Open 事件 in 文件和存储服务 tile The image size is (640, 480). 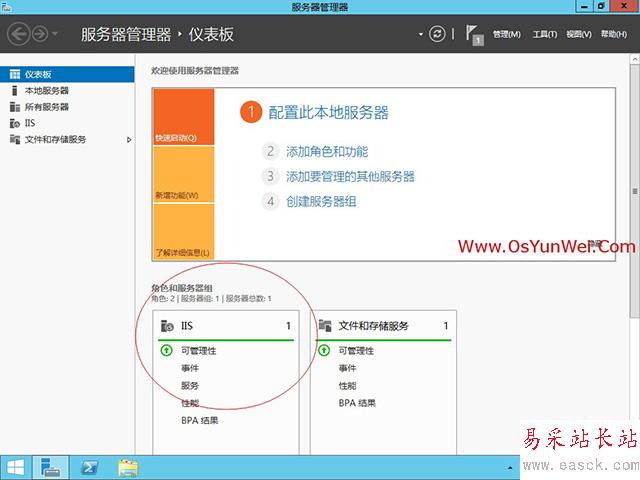[x=347, y=368]
